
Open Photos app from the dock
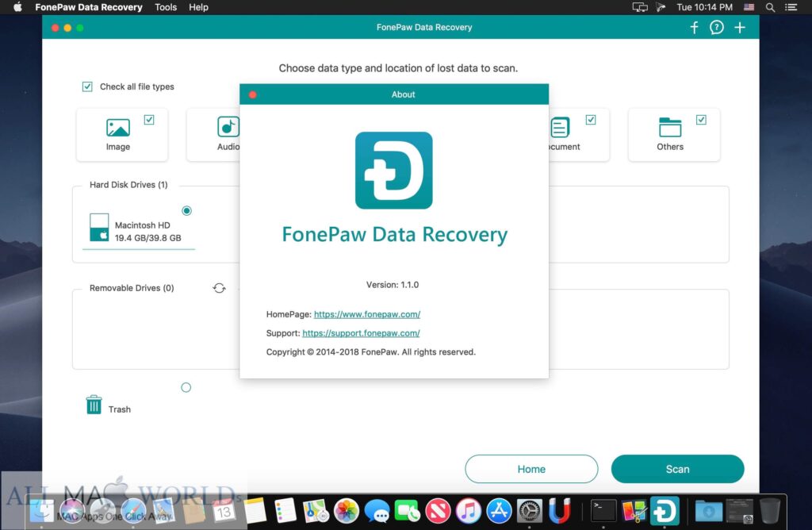tap(346, 511)
